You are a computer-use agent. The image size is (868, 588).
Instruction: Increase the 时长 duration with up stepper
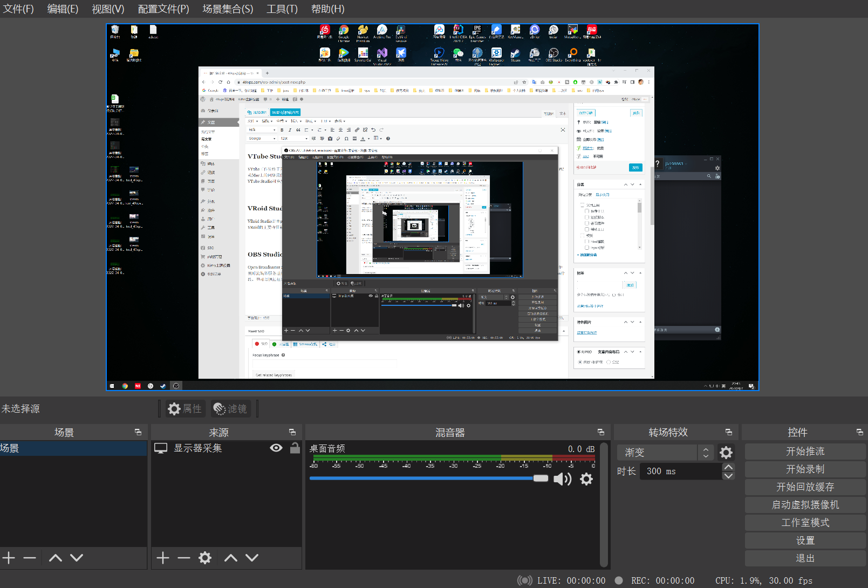coord(728,467)
